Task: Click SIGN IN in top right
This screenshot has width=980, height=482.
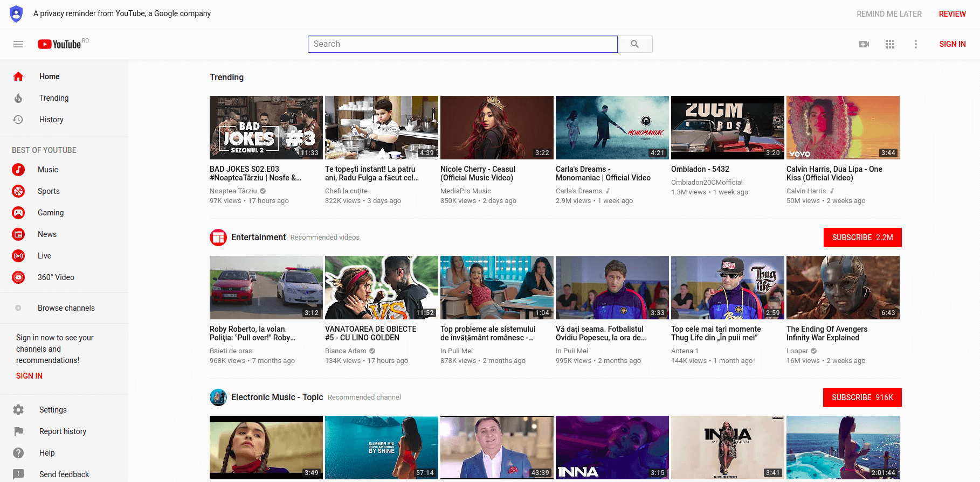Action: (x=953, y=44)
